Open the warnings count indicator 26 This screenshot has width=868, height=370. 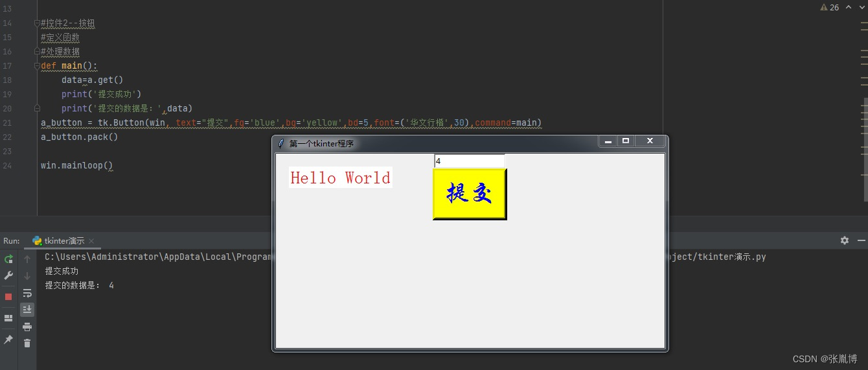coord(829,7)
